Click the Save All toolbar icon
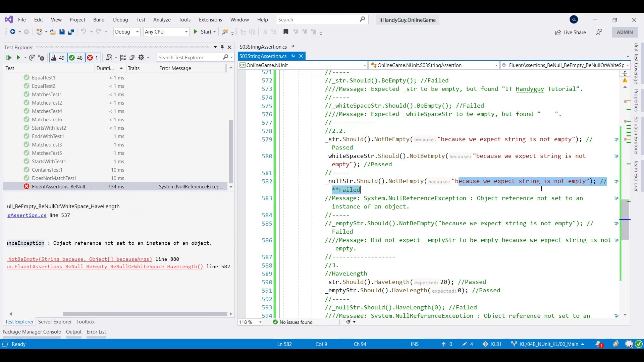This screenshot has height=362, width=644. 71,32
